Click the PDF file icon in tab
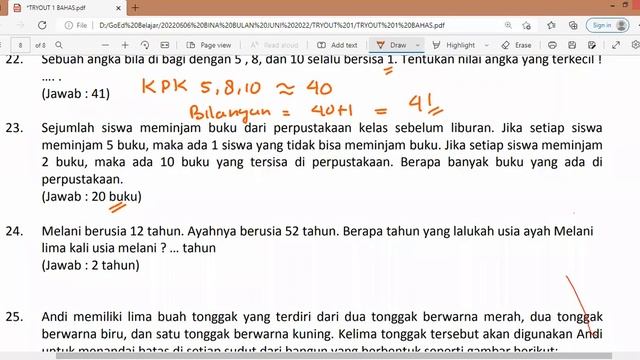Screen dimensions: 640x360 [x=17, y=8]
